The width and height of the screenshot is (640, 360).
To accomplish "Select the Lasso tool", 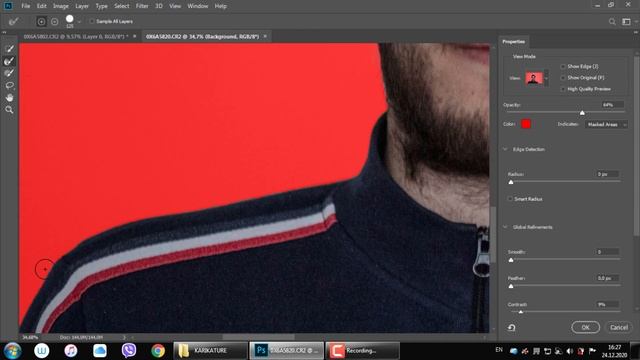I will 9,85.
